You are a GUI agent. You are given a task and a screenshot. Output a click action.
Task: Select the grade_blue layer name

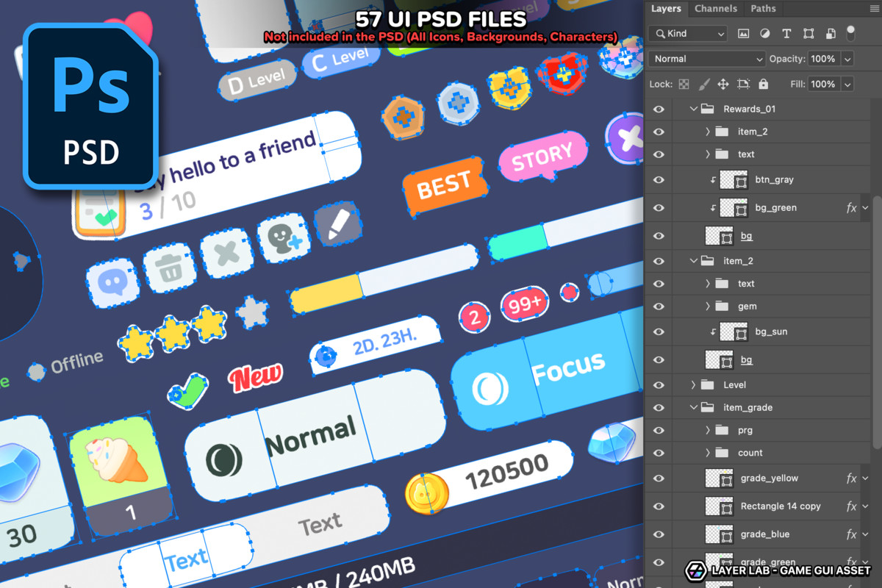pos(765,534)
